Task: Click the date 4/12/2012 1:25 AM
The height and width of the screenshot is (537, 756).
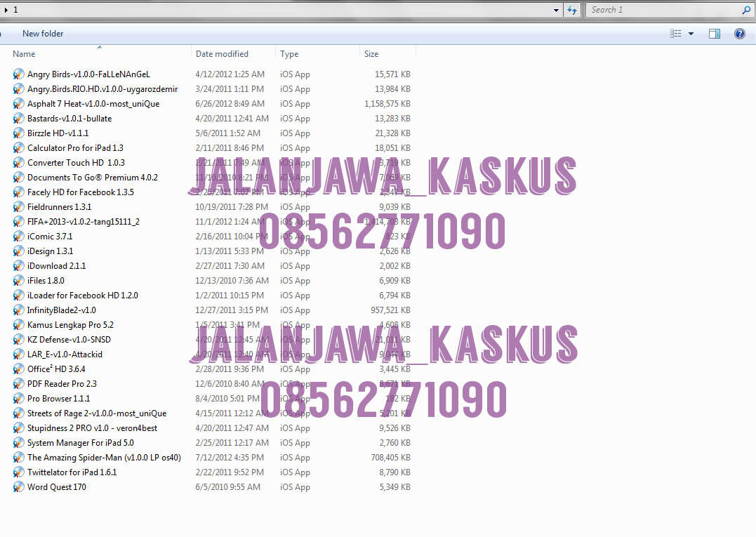Action: 230,74
